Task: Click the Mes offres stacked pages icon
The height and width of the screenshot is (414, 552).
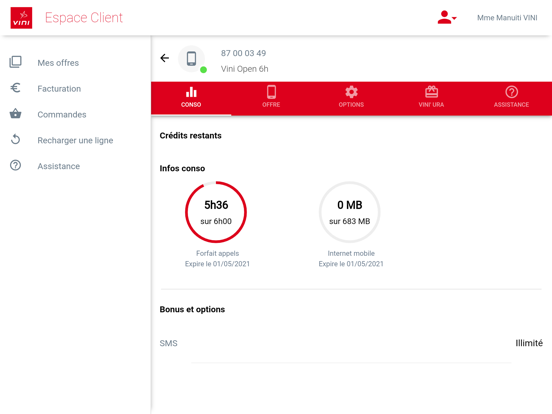Action: (15, 62)
